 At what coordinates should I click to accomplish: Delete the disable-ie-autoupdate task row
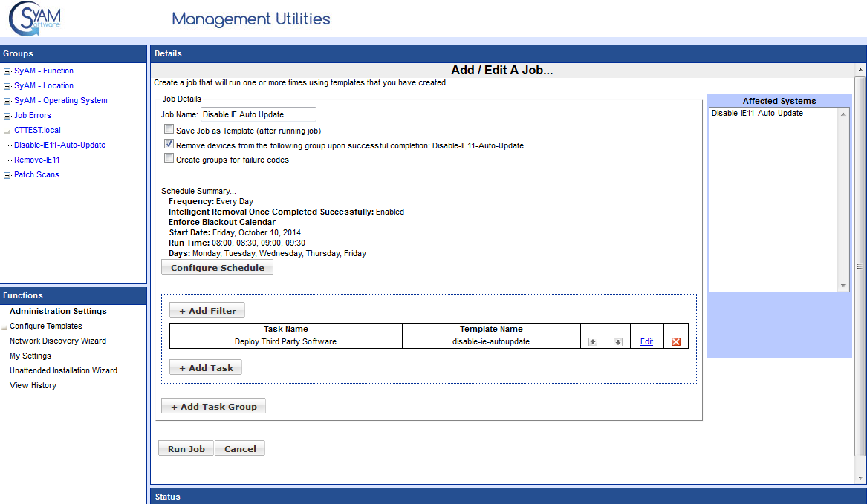coord(676,342)
